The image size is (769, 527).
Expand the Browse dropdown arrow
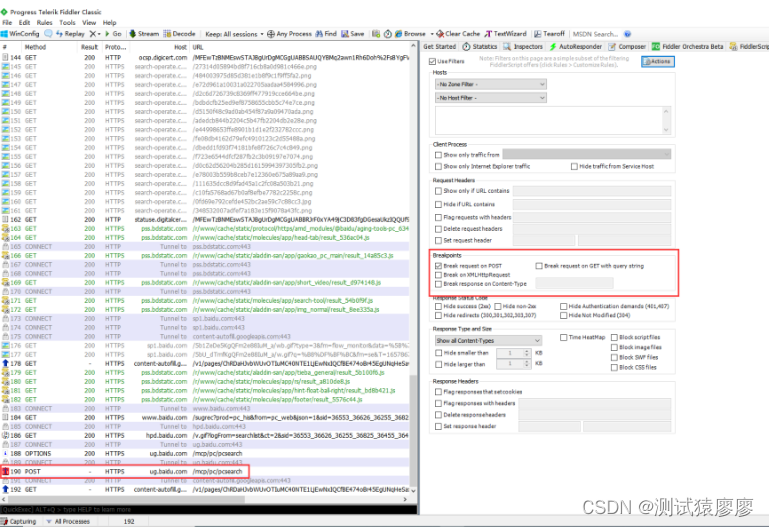pos(432,34)
